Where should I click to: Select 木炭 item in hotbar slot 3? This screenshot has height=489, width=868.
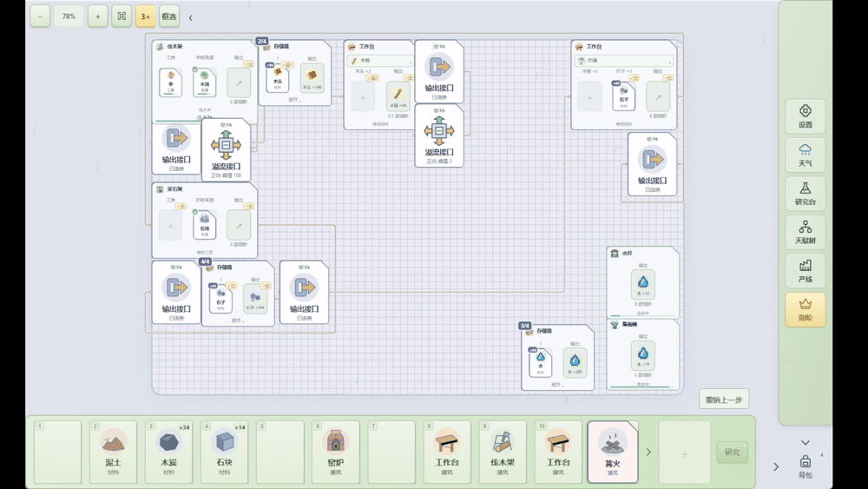pos(169,452)
